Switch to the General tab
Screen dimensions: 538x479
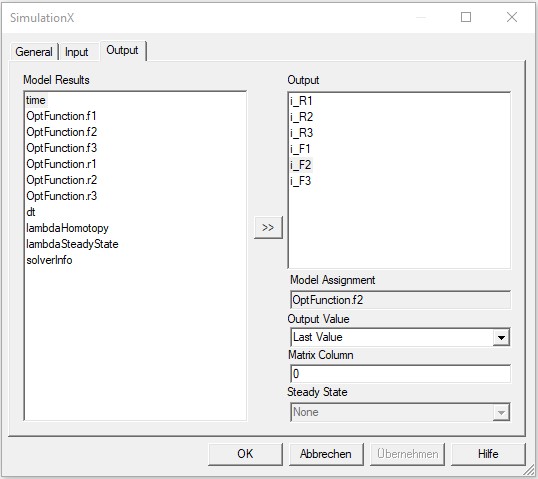pos(34,52)
